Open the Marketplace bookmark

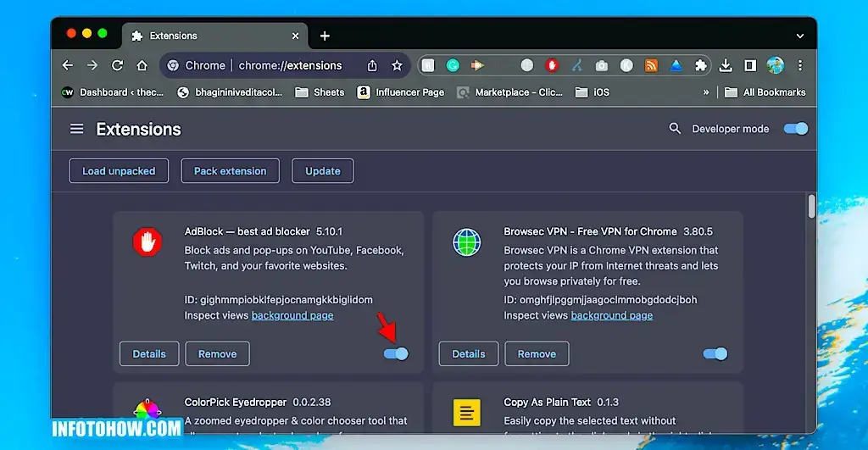(509, 92)
